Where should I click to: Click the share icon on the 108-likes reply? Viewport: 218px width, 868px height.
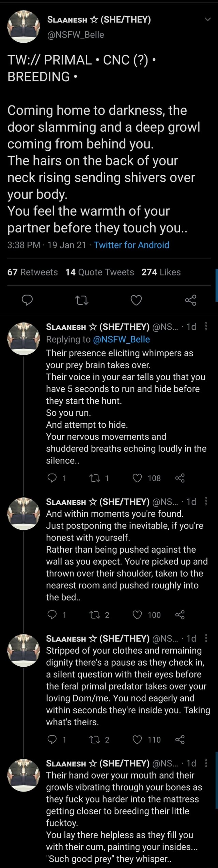pos(180,478)
